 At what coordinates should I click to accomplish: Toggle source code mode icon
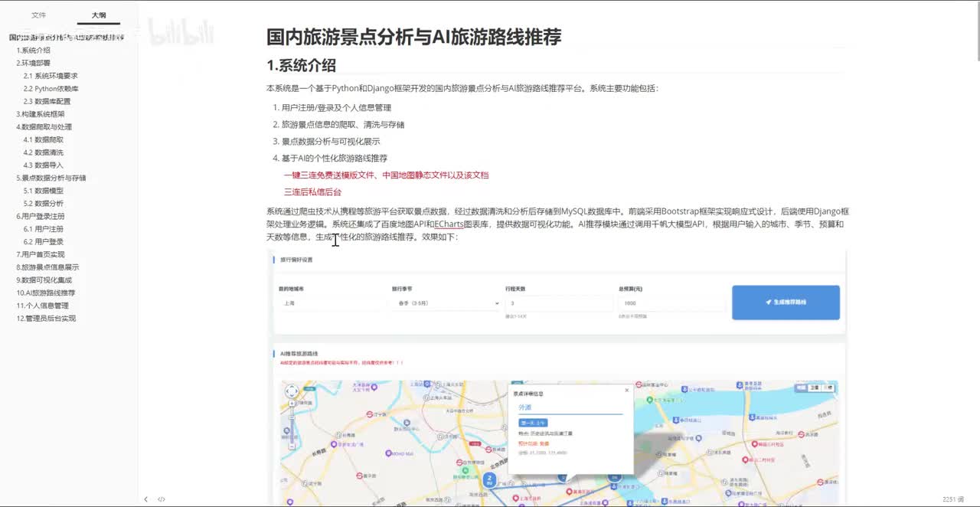tap(162, 499)
